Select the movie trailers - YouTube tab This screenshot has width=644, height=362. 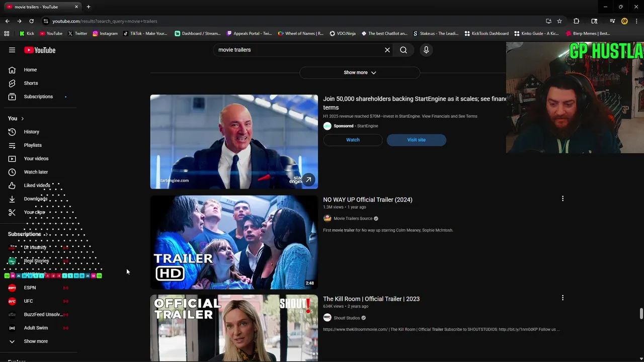click(43, 7)
